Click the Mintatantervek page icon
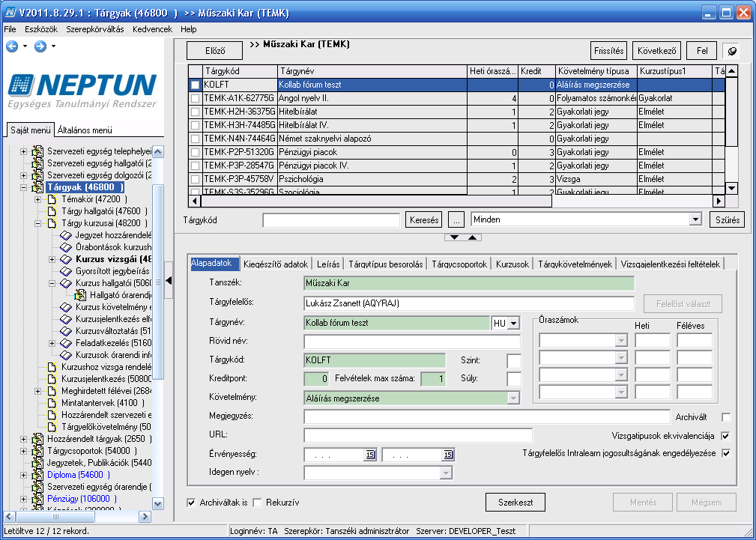Image resolution: width=756 pixels, height=540 pixels. (52, 403)
